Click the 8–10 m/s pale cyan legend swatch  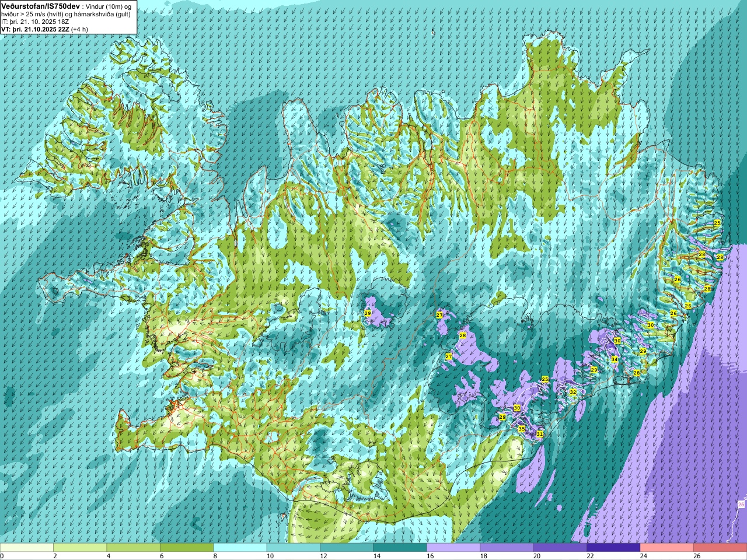240,548
